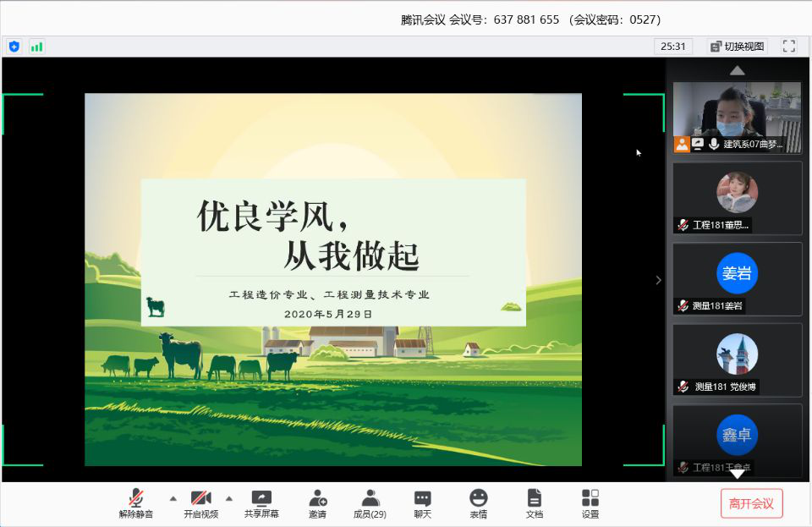Click the shield security icon

coord(14,47)
